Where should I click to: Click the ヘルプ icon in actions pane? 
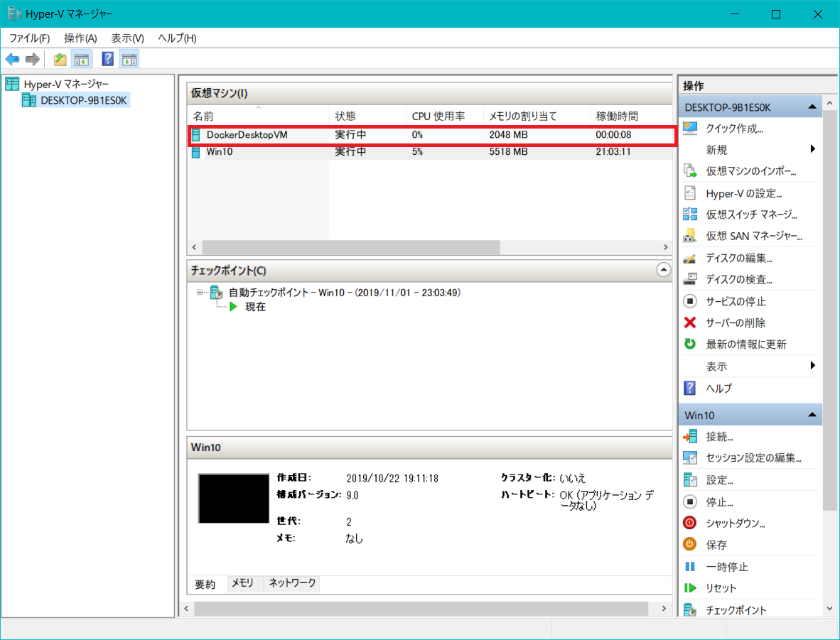[x=690, y=388]
